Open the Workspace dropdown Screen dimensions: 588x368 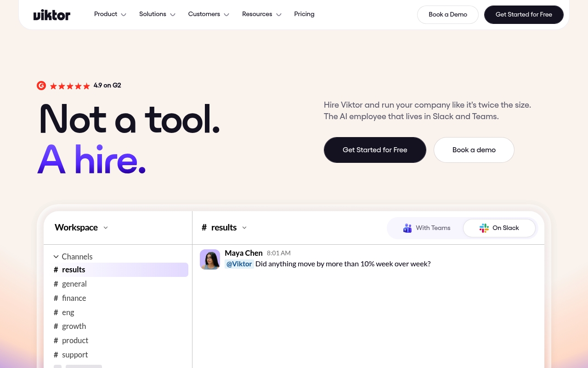pos(81,228)
